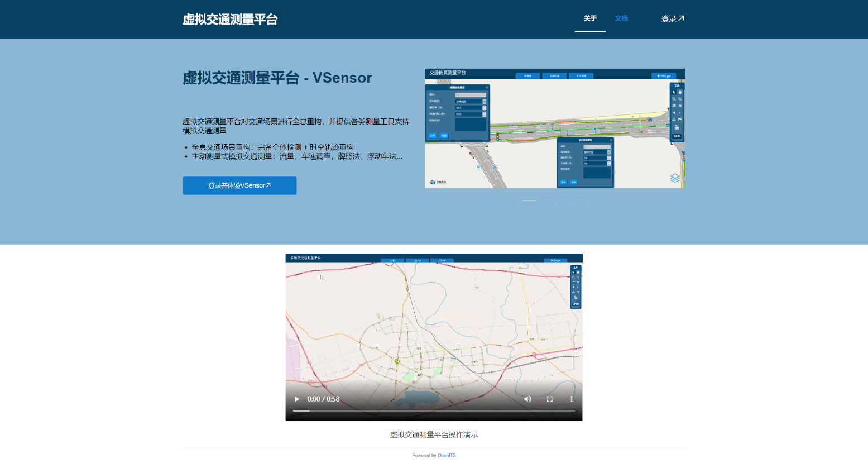Click the carousel simulation screenshot image
Viewport: 868px width, 468px height.
pos(555,128)
